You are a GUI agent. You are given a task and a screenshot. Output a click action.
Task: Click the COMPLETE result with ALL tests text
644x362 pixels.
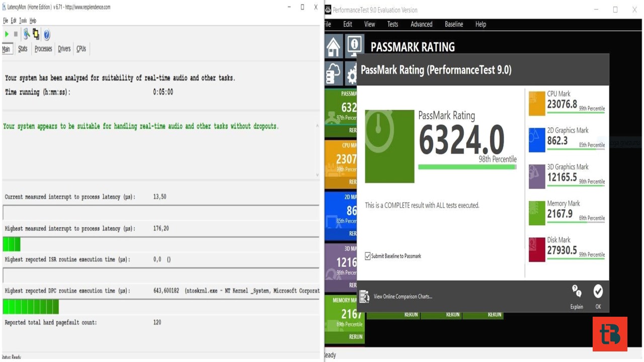[422, 205]
